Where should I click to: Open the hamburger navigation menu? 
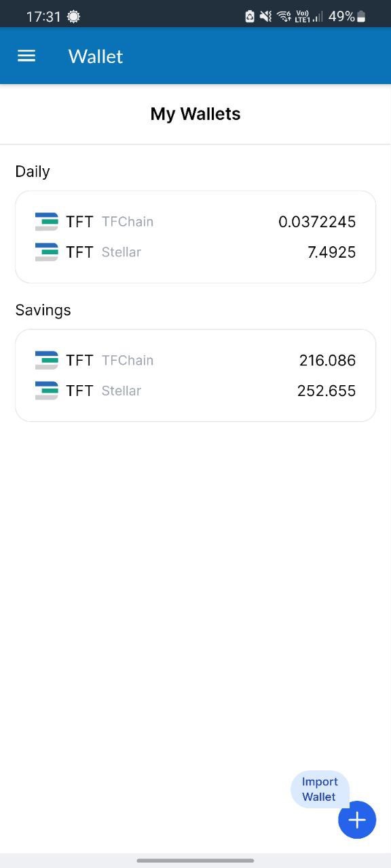pyautogui.click(x=26, y=56)
